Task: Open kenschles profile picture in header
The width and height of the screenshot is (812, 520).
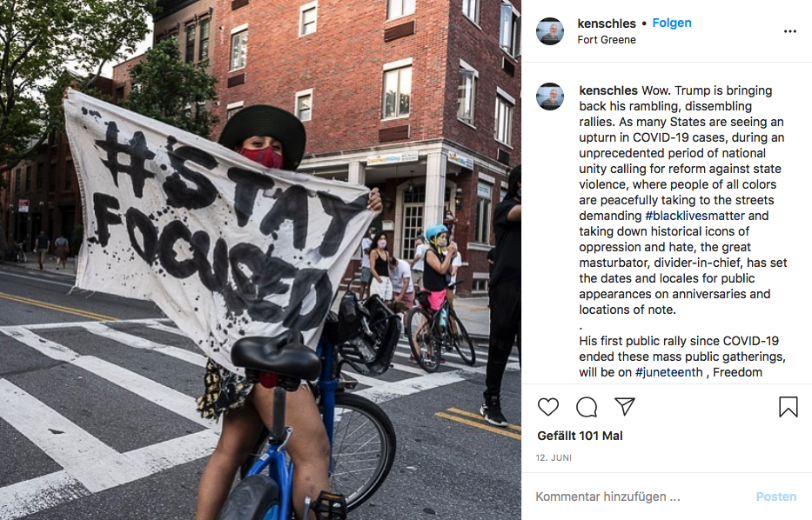Action: 549,31
